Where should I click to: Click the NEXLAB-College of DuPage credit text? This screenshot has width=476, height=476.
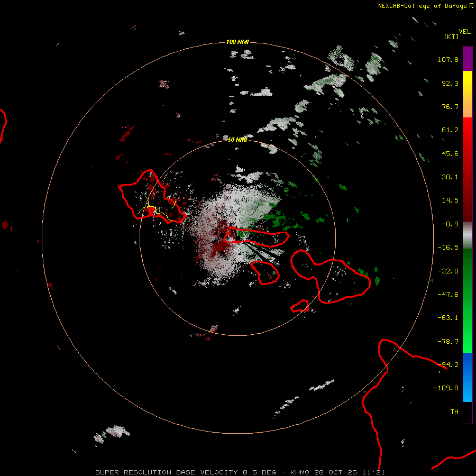(422, 6)
